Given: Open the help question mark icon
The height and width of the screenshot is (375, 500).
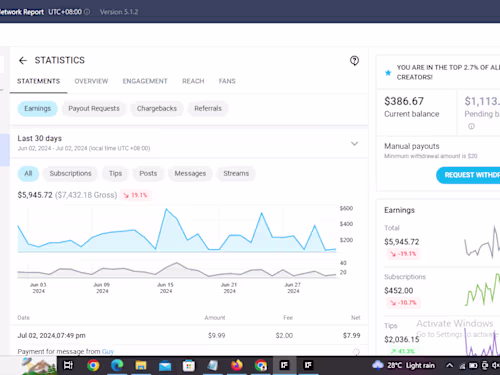Looking at the screenshot, I should [x=354, y=61].
